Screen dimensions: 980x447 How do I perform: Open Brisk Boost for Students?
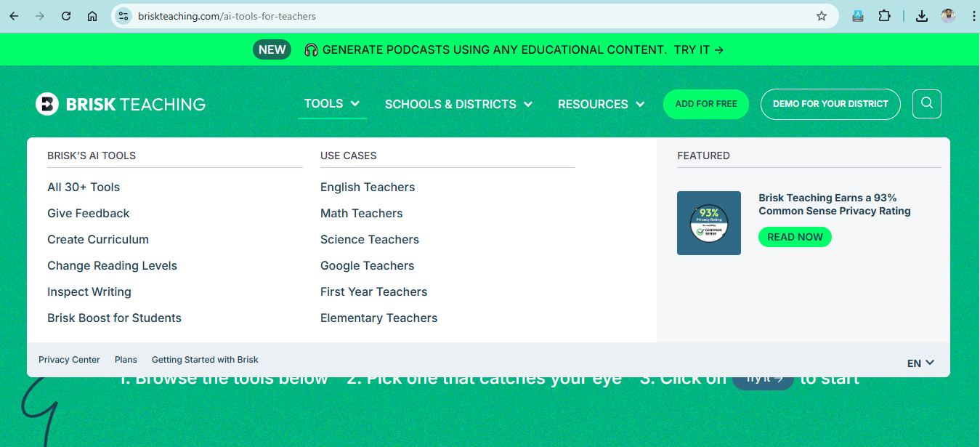[114, 318]
